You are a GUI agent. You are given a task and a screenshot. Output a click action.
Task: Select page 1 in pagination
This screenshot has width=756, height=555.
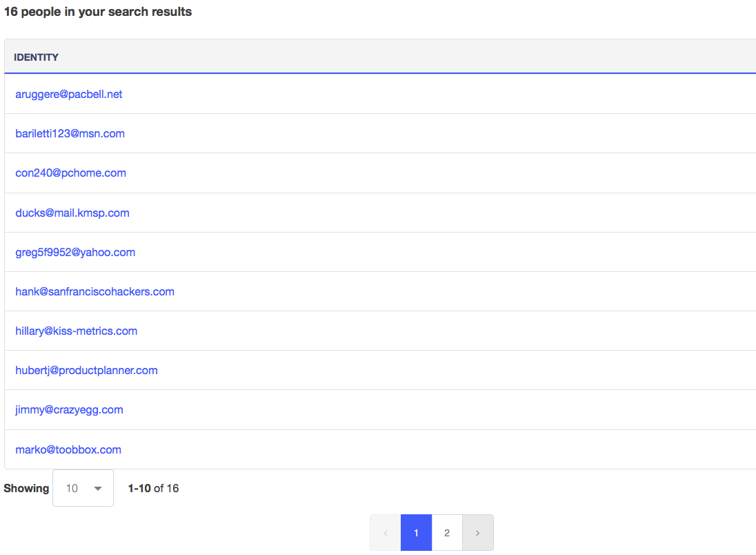[x=416, y=532]
